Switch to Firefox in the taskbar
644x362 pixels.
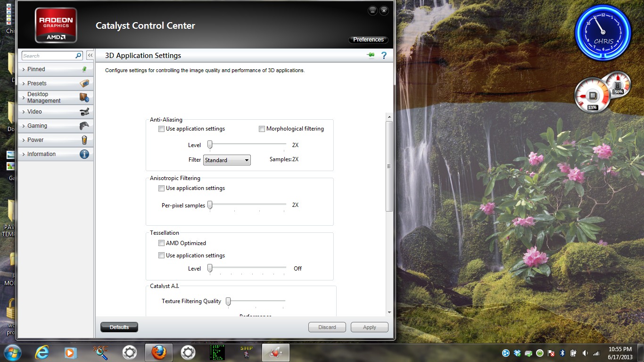coord(159,353)
